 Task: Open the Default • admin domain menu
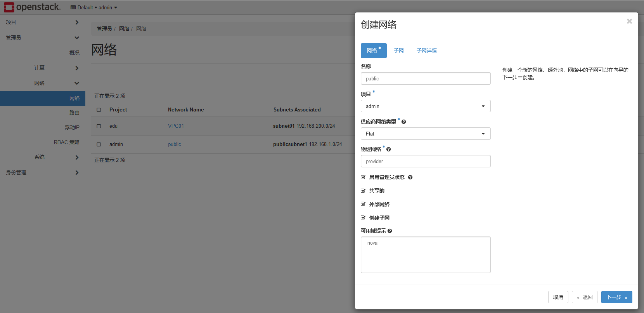(x=94, y=7)
